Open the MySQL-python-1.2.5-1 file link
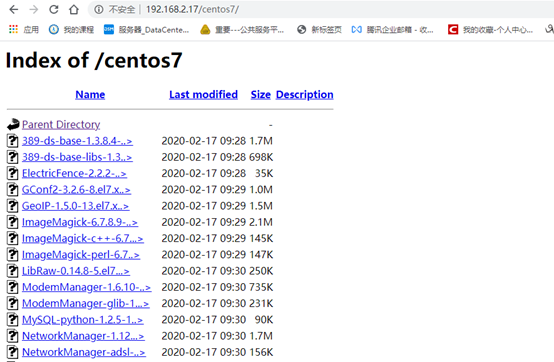Image resolution: width=554 pixels, height=362 pixels. click(82, 320)
